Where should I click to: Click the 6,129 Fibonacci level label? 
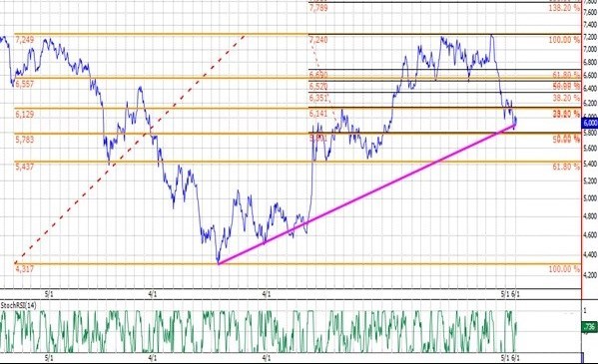pos(24,114)
